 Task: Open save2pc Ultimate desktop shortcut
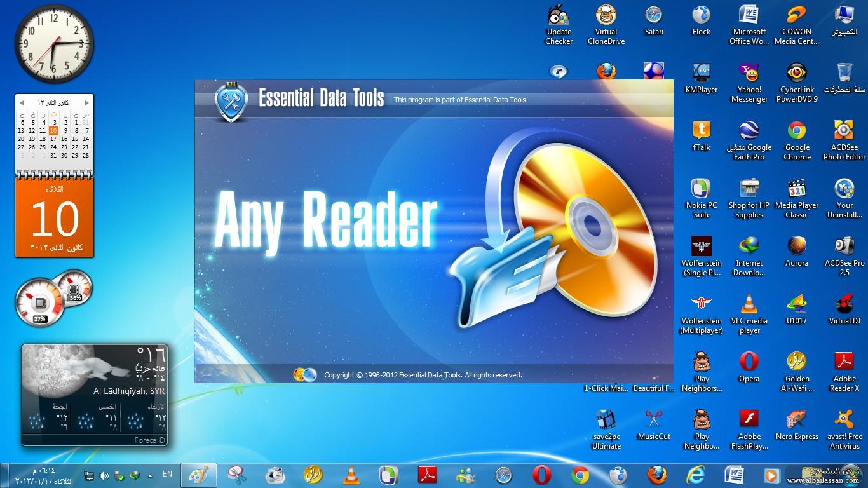(x=606, y=430)
